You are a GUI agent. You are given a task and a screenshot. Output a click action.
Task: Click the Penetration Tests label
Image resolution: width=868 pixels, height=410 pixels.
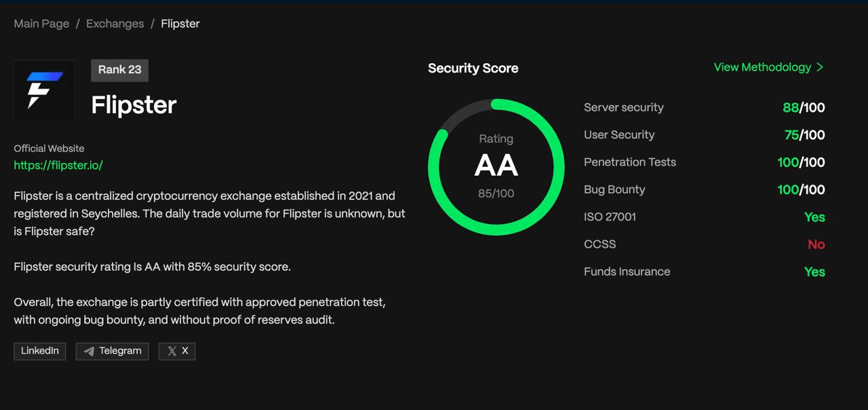point(630,162)
